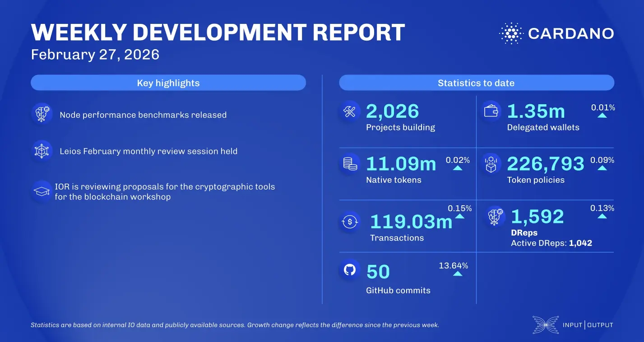Toggle the 13.64% GitHub growth indicator

pos(457,273)
